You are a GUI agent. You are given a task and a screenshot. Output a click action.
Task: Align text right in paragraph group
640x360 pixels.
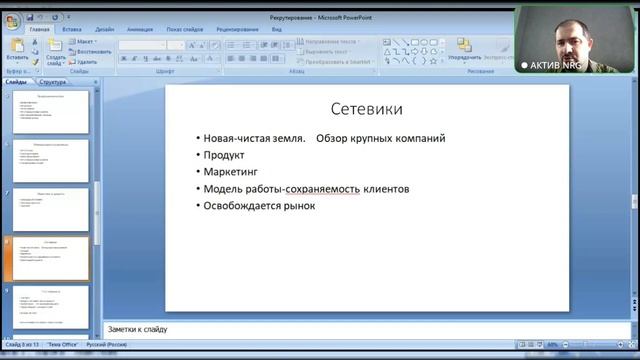coord(253,59)
